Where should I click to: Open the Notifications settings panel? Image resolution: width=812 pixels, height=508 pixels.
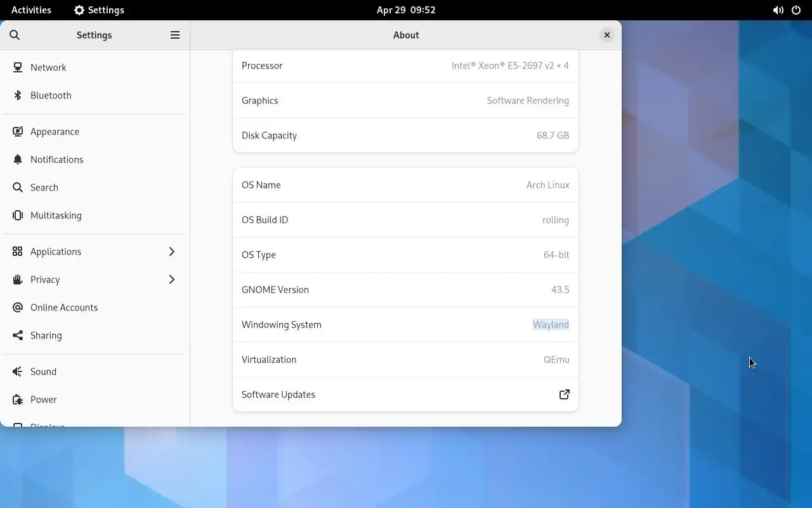(95, 159)
